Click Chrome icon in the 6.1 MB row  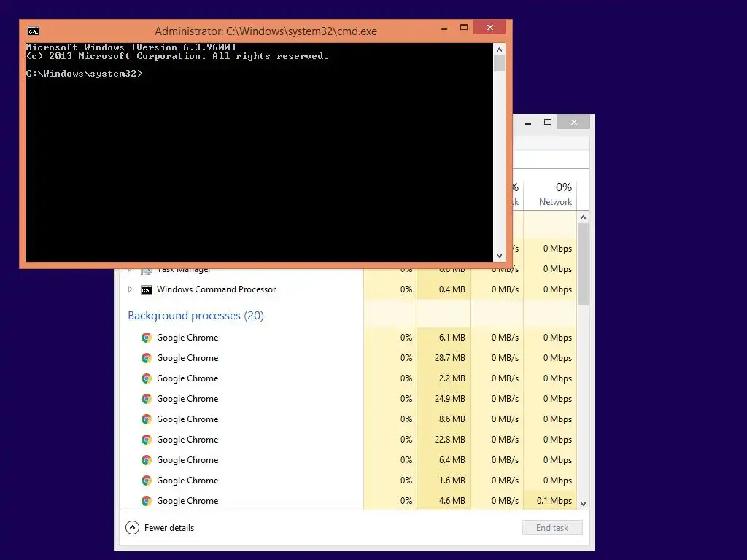[x=147, y=338]
